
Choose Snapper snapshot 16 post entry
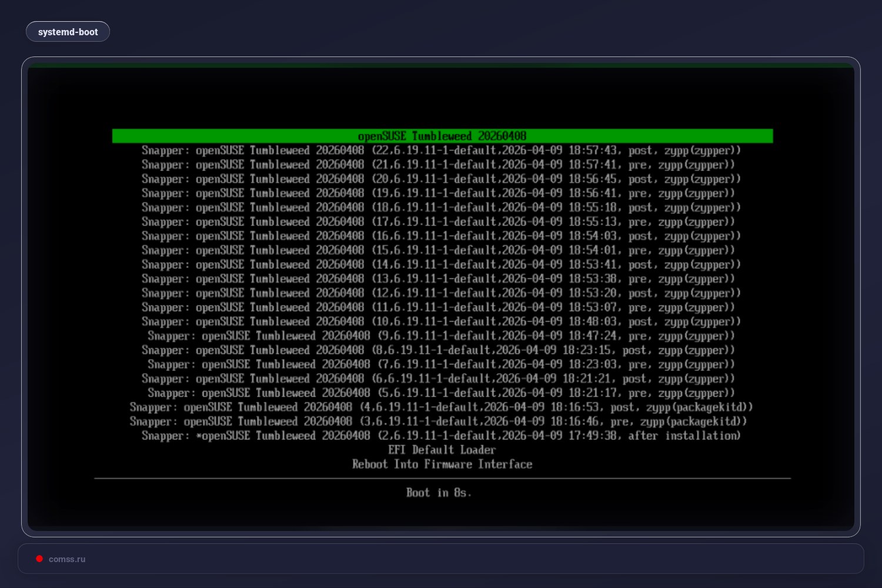pos(441,236)
